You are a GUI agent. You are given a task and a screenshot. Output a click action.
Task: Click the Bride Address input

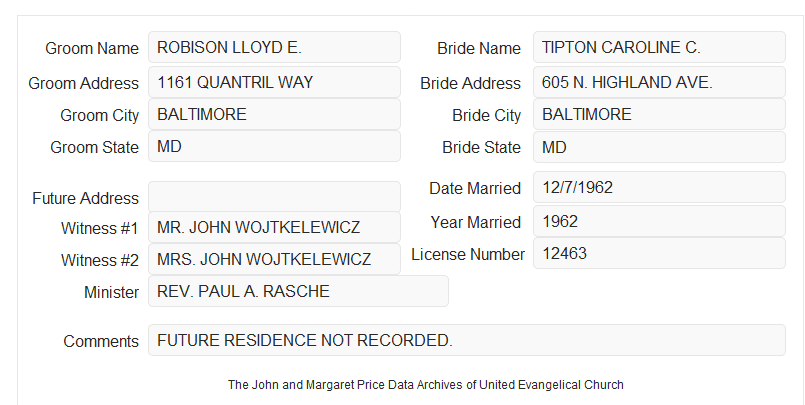(x=659, y=82)
